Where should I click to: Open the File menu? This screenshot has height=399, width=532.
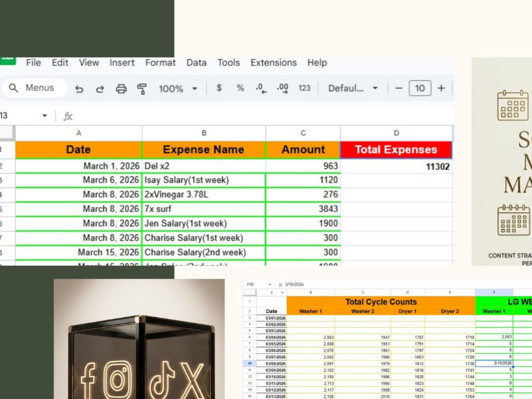(33, 62)
